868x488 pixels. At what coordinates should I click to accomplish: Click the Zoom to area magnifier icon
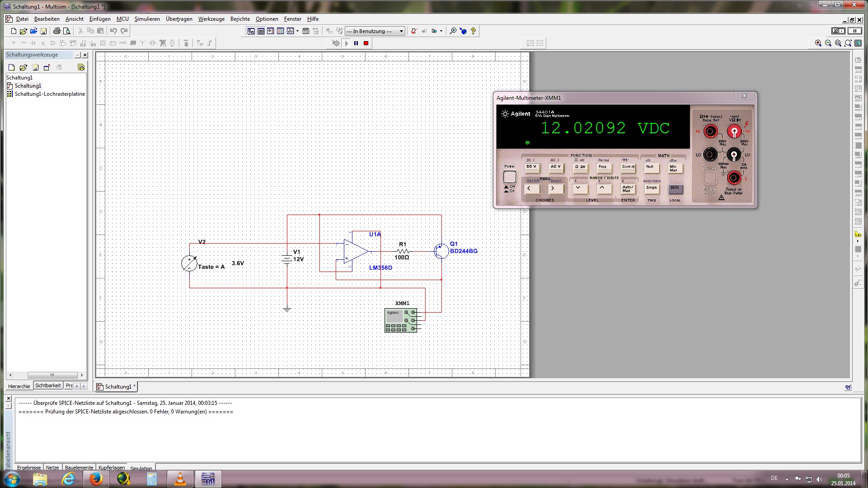tap(838, 43)
